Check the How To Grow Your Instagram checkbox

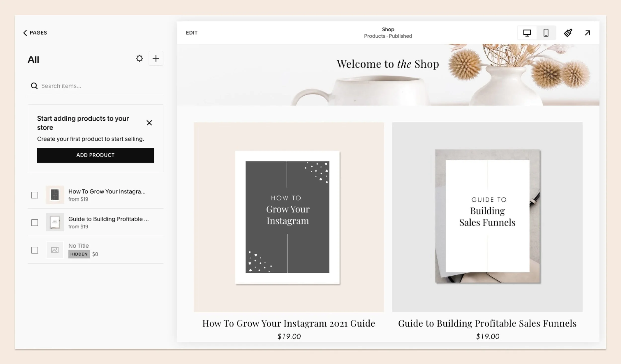point(35,195)
